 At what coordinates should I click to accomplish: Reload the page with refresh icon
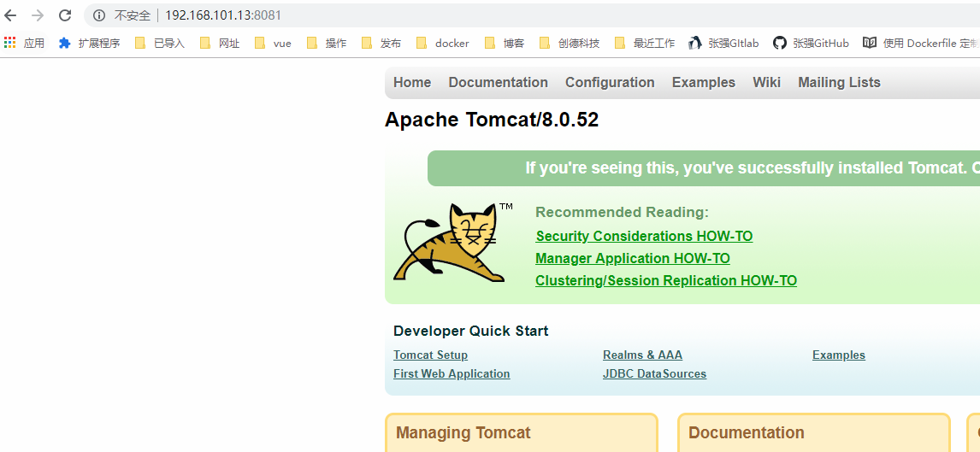[65, 15]
